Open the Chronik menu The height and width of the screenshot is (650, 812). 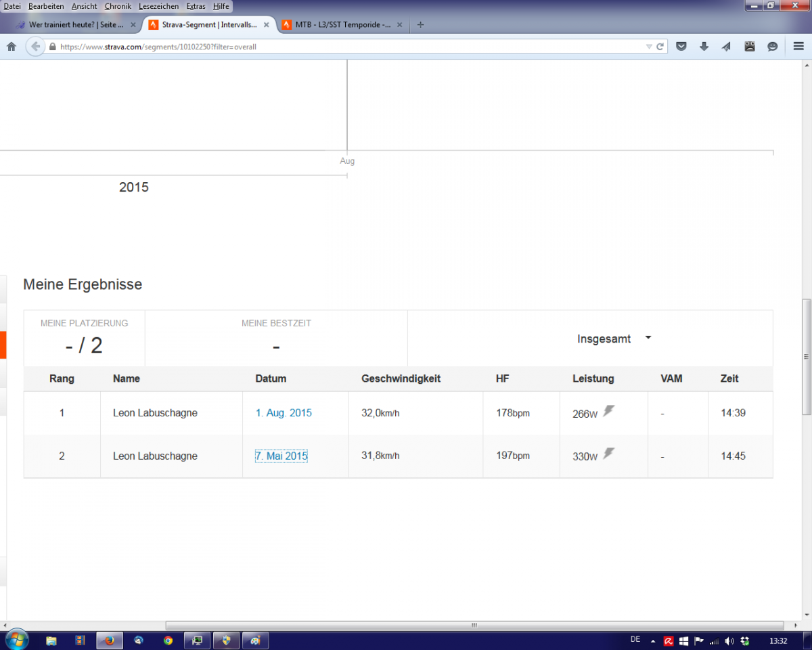click(x=118, y=6)
